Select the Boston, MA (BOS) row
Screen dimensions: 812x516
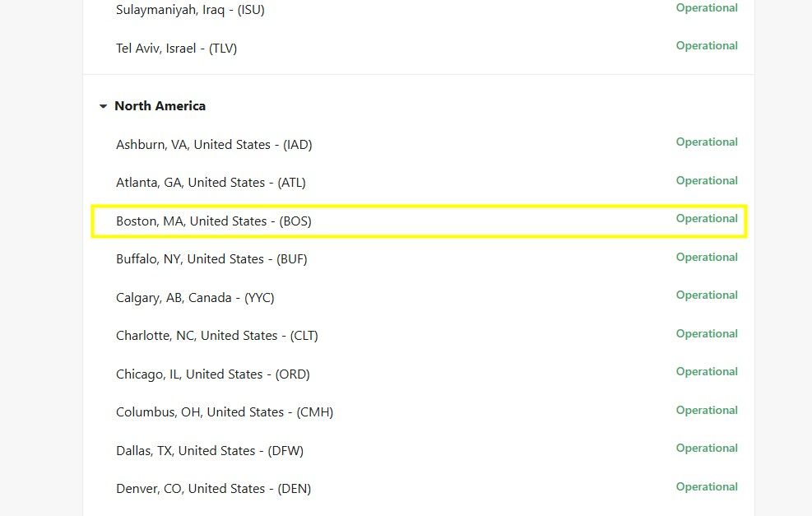pyautogui.click(x=419, y=221)
